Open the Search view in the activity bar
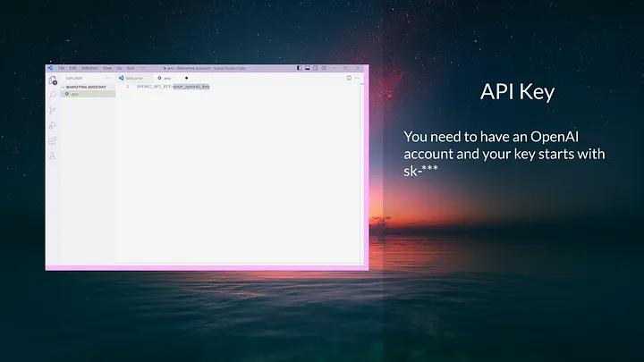644x362 pixels. (53, 95)
